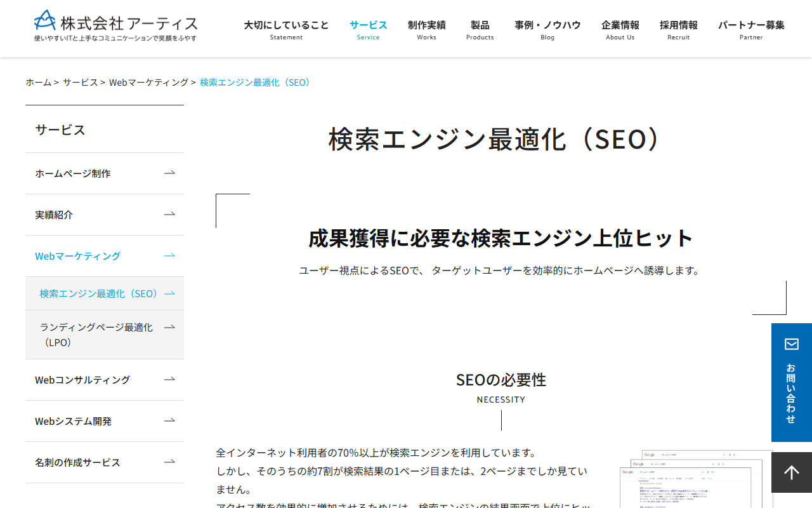The width and height of the screenshot is (812, 508).
Task: Open the 事例・ノウハウ Blog menu
Action: point(547,29)
